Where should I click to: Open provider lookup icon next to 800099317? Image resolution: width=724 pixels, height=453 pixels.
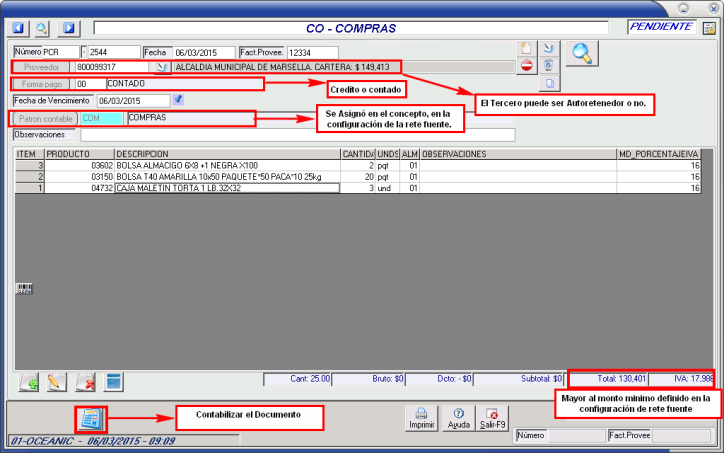[163, 67]
